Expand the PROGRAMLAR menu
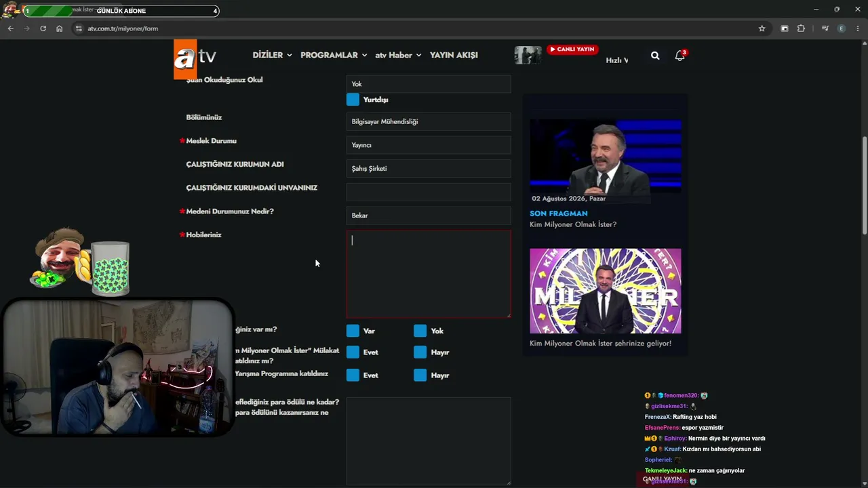Viewport: 868px width, 488px height. [x=334, y=55]
